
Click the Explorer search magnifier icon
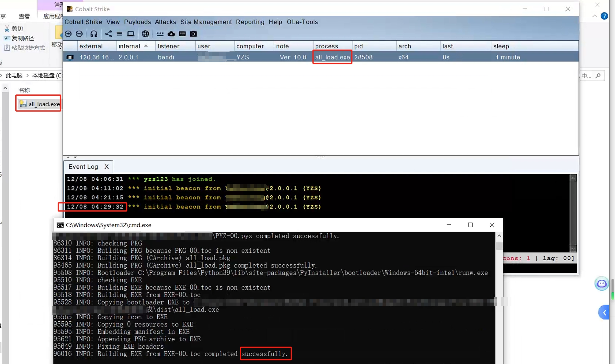(598, 76)
